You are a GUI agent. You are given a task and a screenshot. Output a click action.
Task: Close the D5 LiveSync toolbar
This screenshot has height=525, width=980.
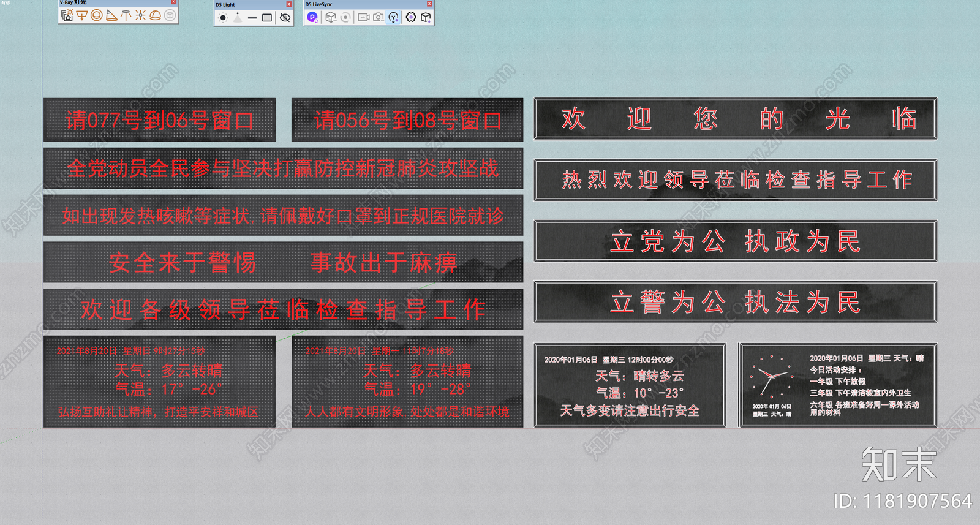coord(429,4)
